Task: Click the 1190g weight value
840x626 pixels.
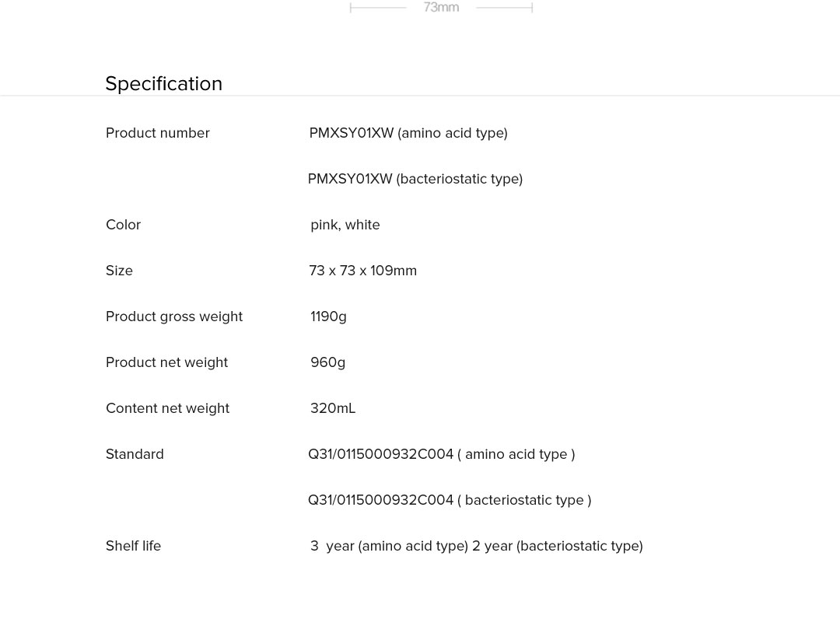Action: (x=328, y=316)
